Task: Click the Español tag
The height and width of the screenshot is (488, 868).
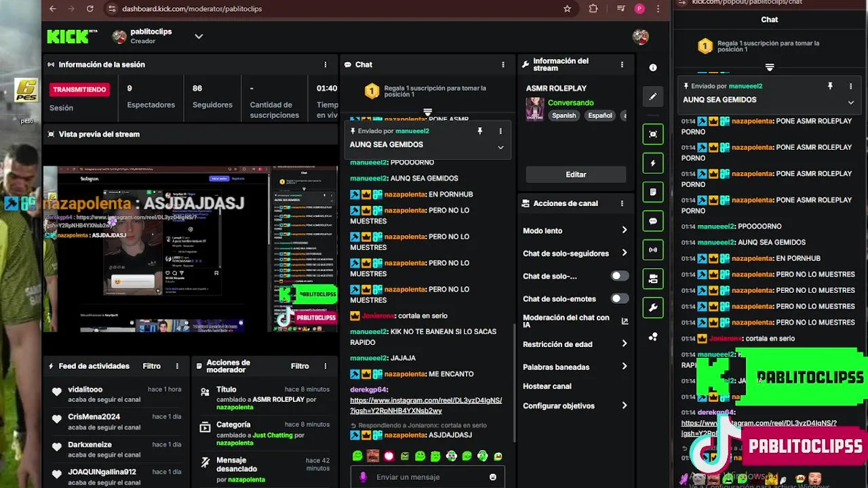Action: coord(599,115)
